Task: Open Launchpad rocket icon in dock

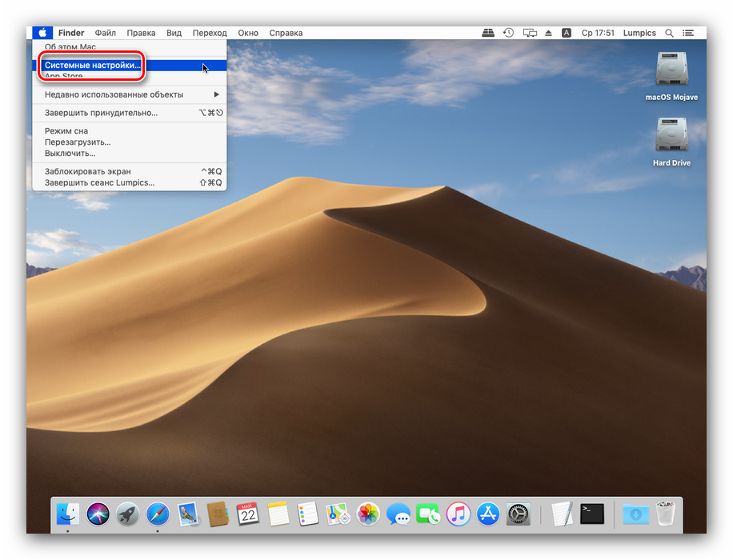Action: (x=127, y=514)
